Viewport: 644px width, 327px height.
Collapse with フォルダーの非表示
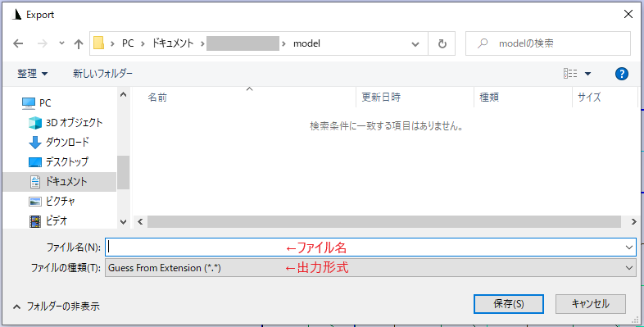coord(57,307)
